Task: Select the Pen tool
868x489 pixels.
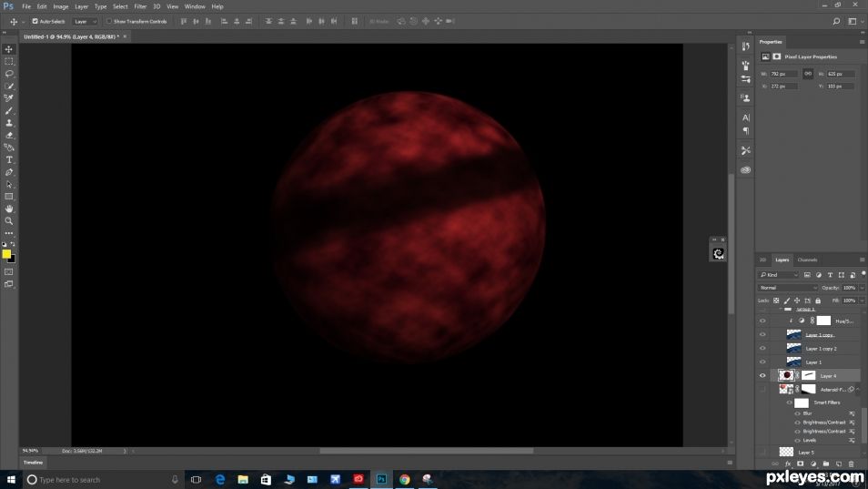Action: tap(9, 172)
